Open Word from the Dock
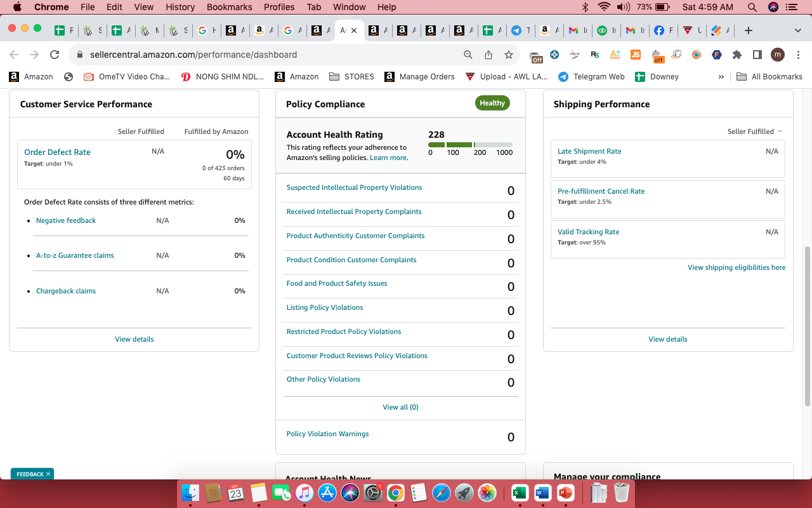Image resolution: width=812 pixels, height=508 pixels. [x=542, y=493]
